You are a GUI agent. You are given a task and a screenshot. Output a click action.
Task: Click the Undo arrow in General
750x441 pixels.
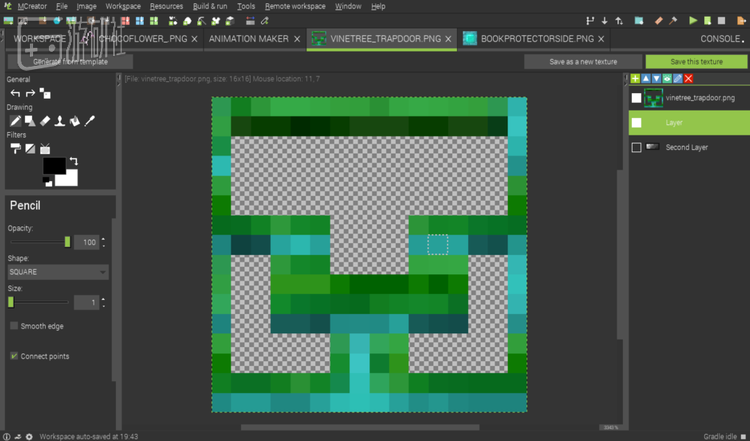point(15,93)
